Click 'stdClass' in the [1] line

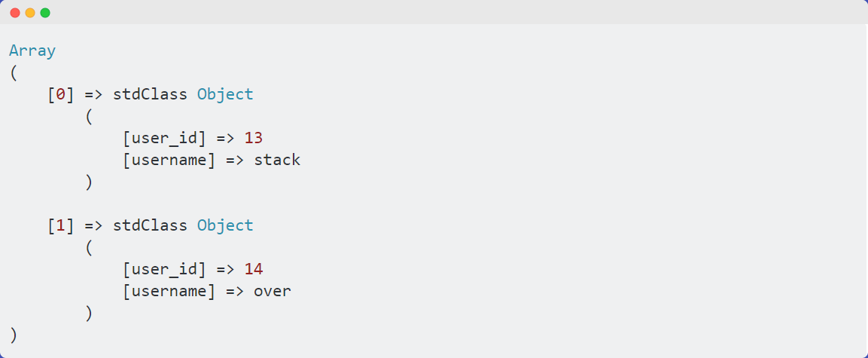[x=150, y=226]
